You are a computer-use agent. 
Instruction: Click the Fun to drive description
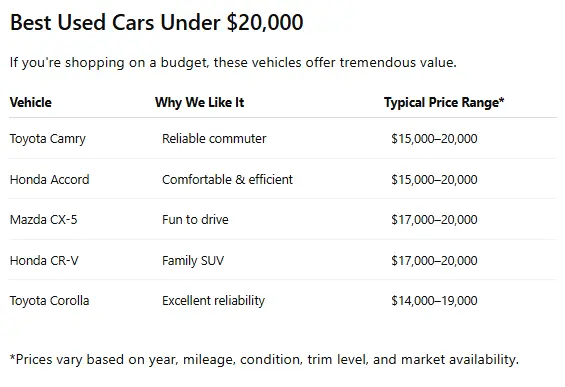point(195,219)
